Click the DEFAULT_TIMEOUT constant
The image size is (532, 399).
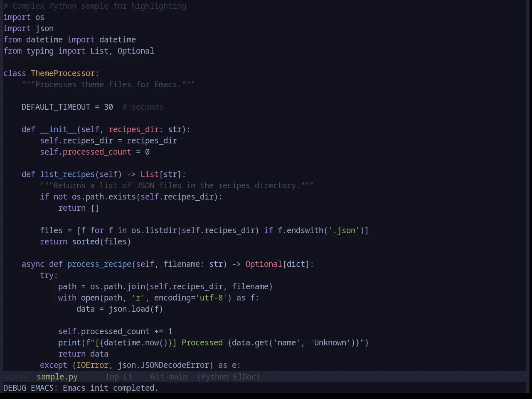pos(56,107)
